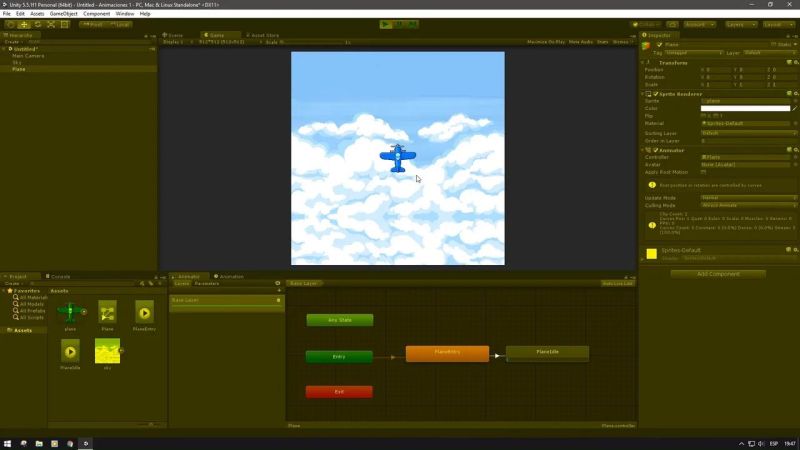Select the PlaneEntry animation clip asset

coord(144,313)
